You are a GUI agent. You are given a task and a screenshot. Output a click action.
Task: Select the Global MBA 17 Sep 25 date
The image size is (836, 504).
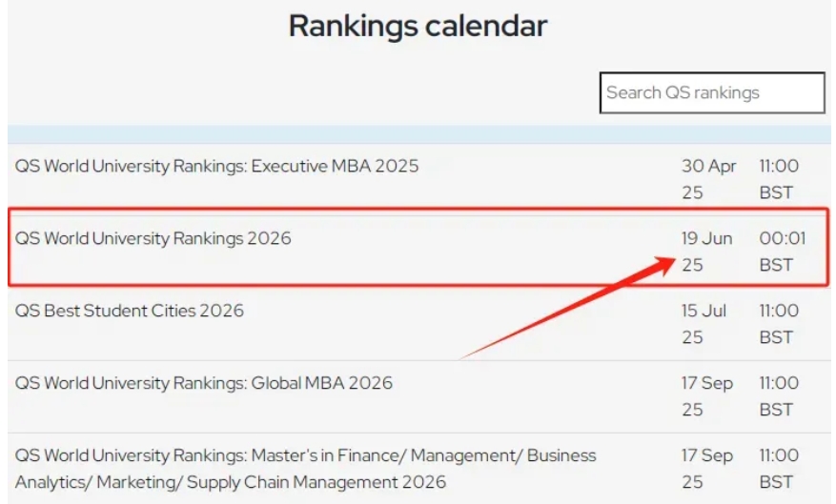[x=706, y=395]
